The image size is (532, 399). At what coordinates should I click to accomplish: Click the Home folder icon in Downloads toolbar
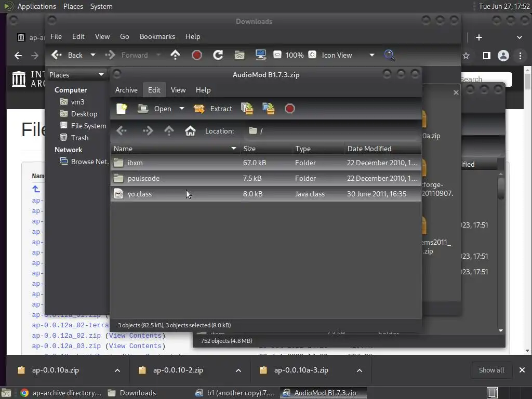click(239, 55)
